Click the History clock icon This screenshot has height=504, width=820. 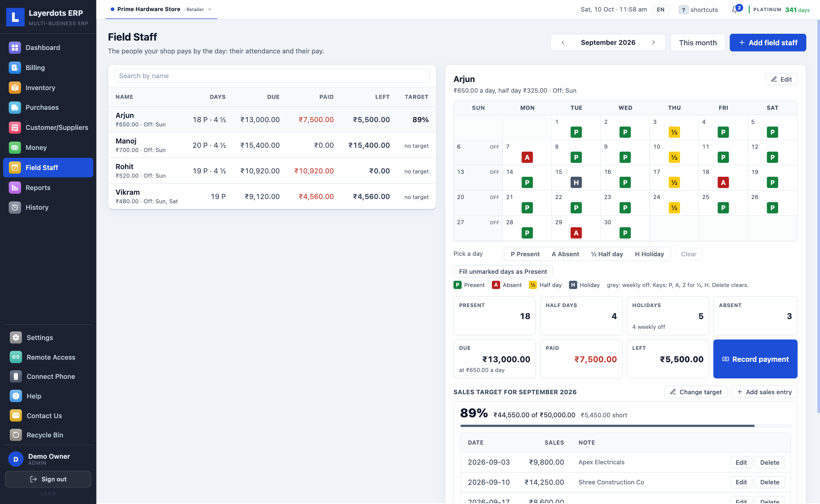point(15,207)
